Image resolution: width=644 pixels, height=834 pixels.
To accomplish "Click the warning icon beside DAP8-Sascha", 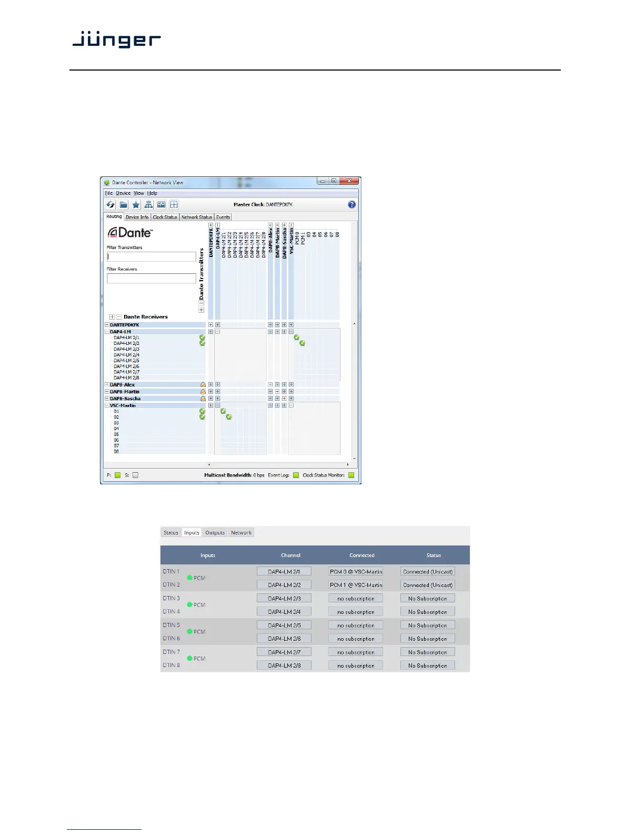I will [x=203, y=399].
